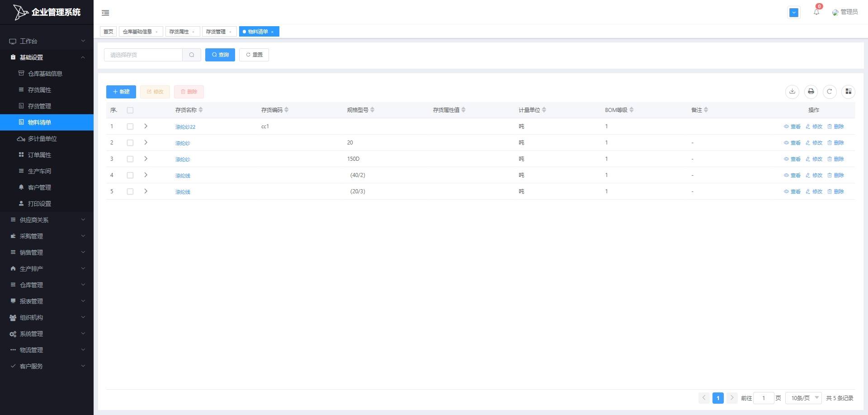This screenshot has width=868, height=415.
Task: Open the notification bell
Action: 816,12
